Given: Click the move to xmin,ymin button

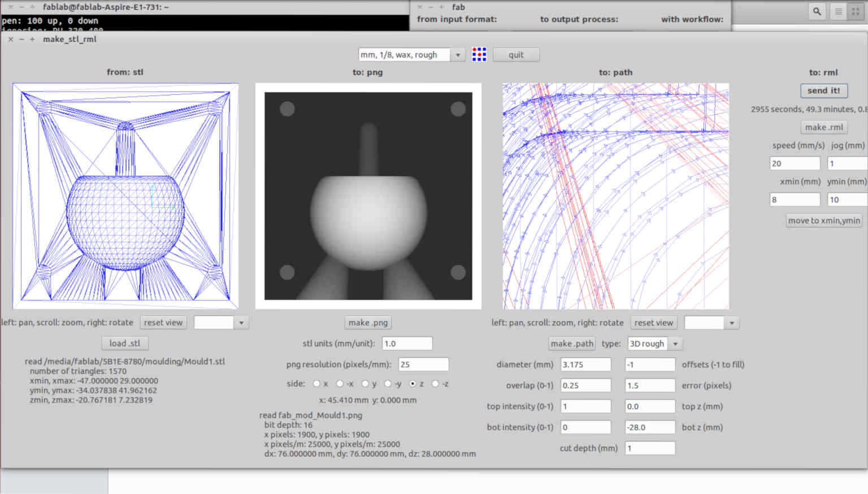Looking at the screenshot, I should tap(824, 220).
